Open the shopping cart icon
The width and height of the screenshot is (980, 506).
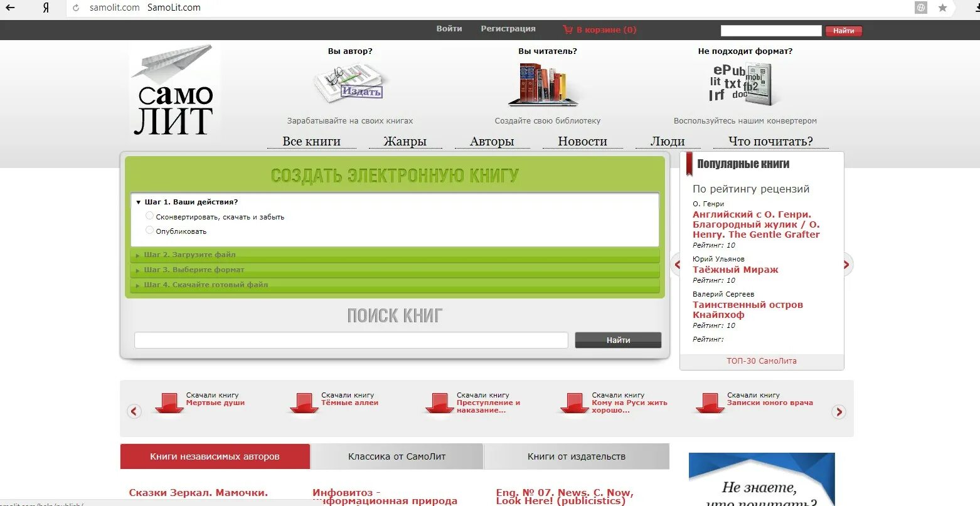pyautogui.click(x=568, y=29)
